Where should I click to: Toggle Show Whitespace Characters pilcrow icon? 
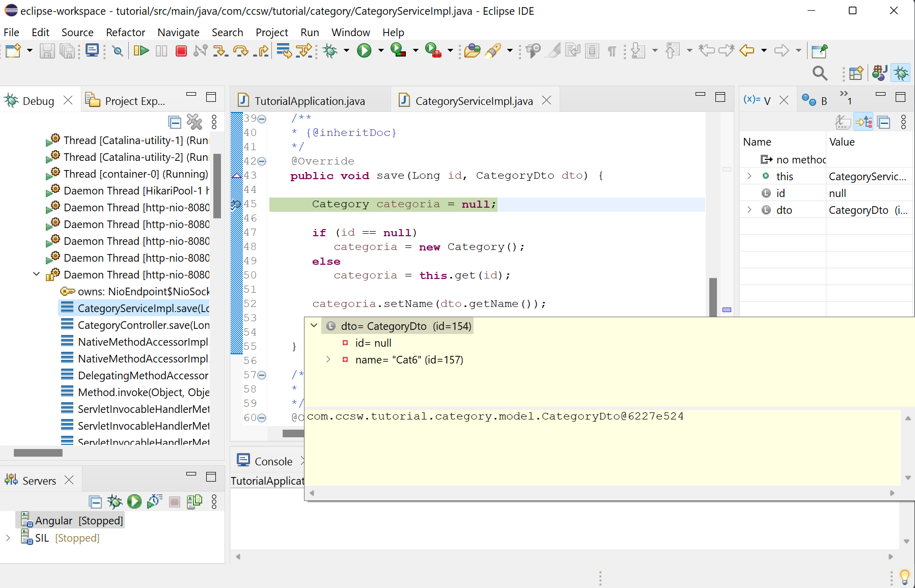click(612, 51)
